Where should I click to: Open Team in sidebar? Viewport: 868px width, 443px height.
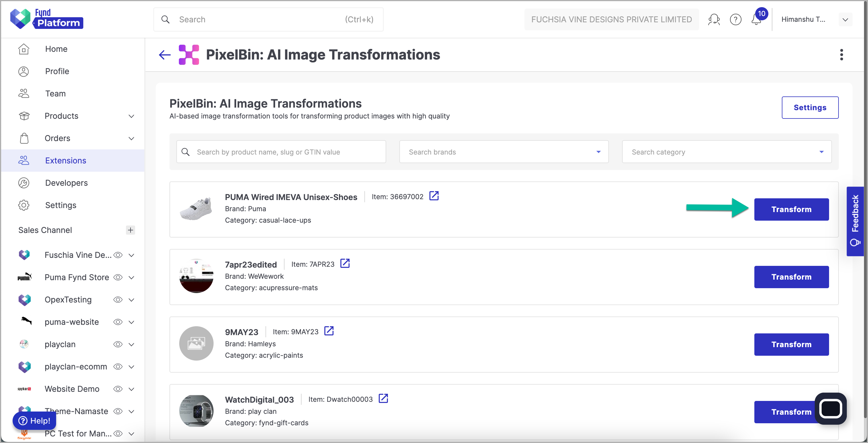pyautogui.click(x=73, y=93)
